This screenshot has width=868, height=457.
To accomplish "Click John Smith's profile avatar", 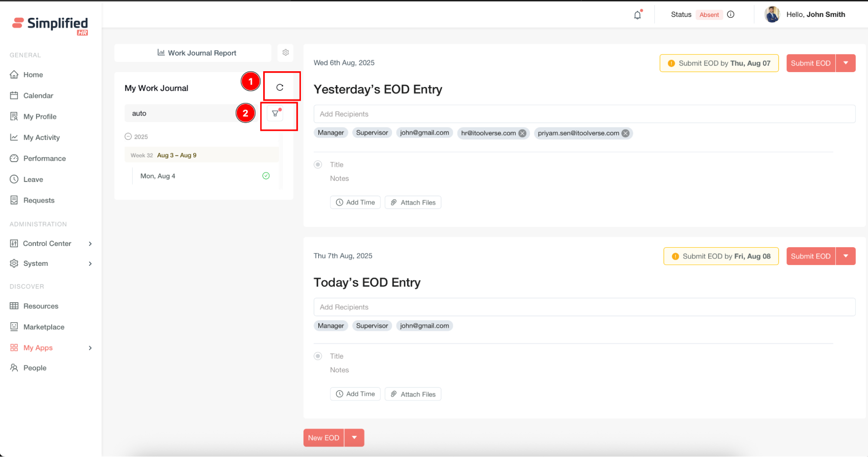I will pyautogui.click(x=772, y=14).
